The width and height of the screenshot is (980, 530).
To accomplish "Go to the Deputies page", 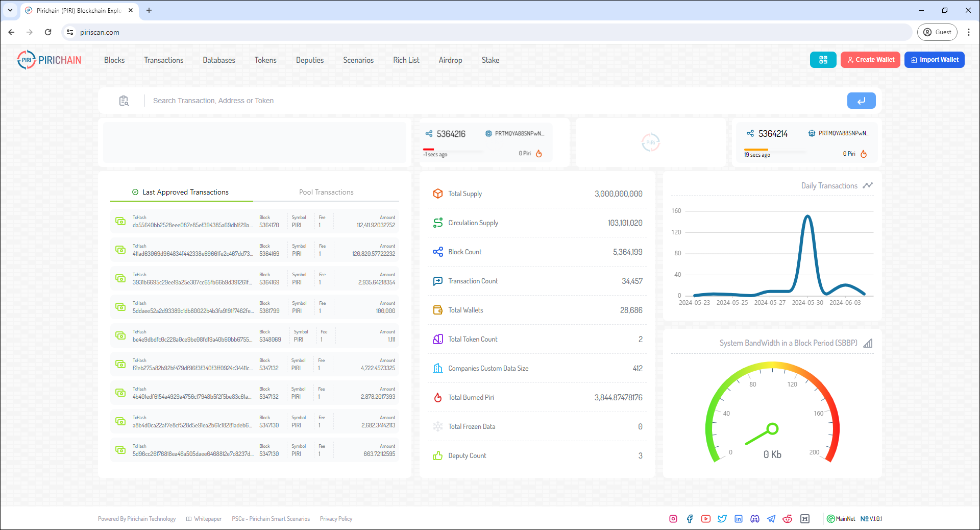I will [310, 60].
